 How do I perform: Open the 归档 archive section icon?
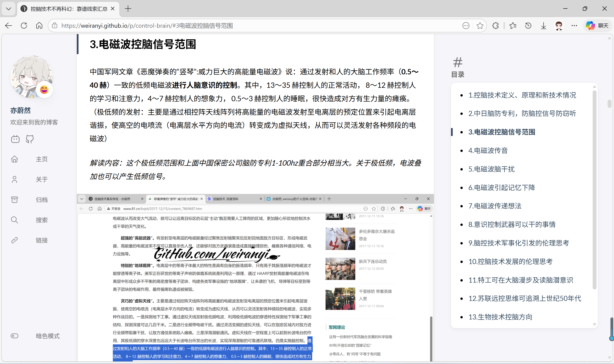[15, 199]
